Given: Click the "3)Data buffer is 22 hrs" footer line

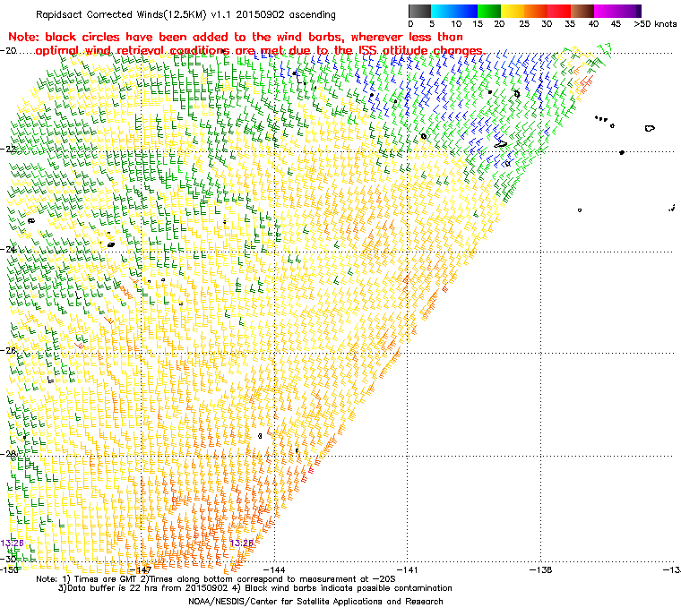Looking at the screenshot, I should [255, 588].
